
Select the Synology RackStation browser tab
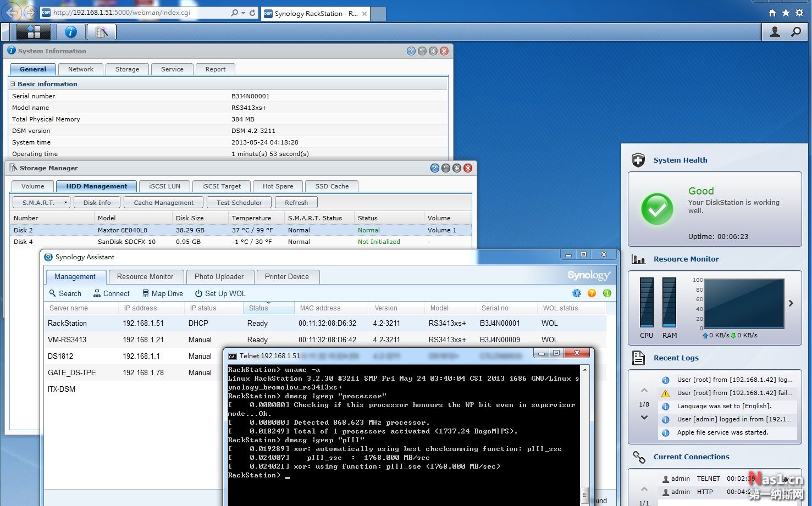click(315, 13)
